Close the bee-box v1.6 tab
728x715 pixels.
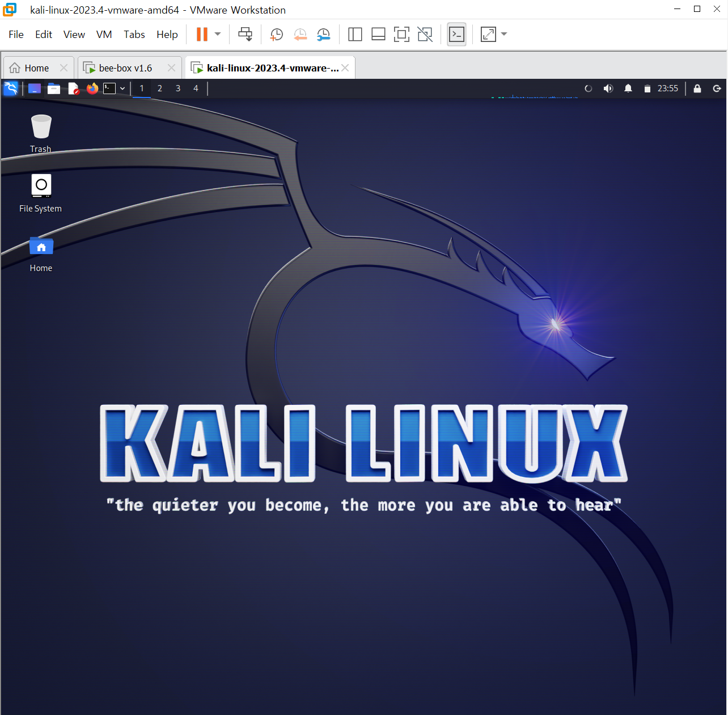171,68
